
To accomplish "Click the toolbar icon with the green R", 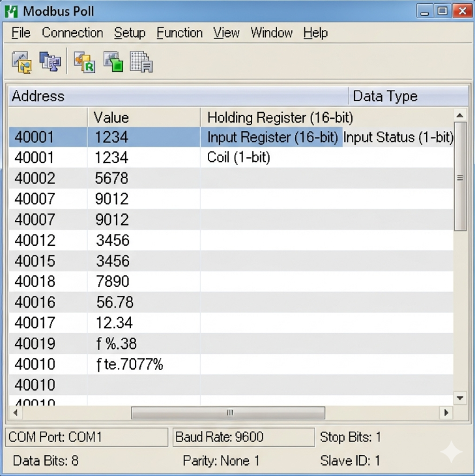I will 85,62.
